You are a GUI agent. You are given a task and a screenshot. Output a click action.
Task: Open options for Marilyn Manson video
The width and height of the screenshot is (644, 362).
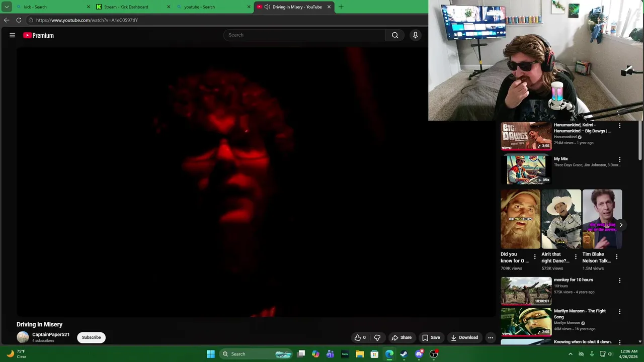619,312
